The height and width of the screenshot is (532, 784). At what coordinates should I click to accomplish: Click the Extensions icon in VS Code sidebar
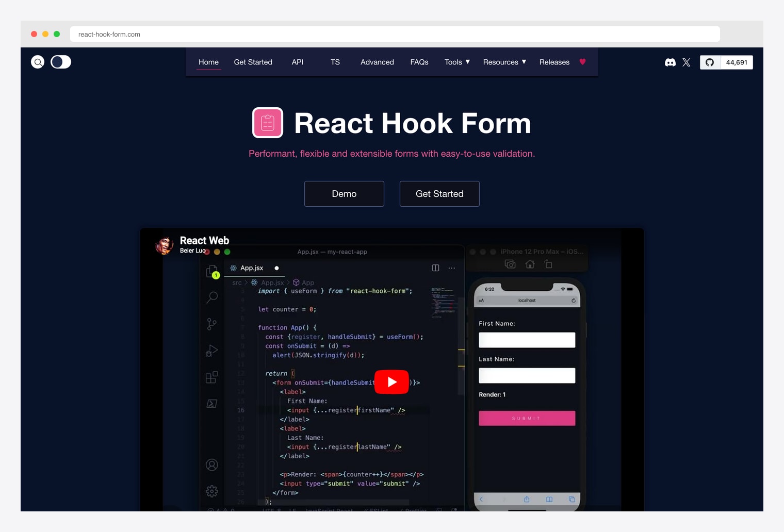point(212,377)
